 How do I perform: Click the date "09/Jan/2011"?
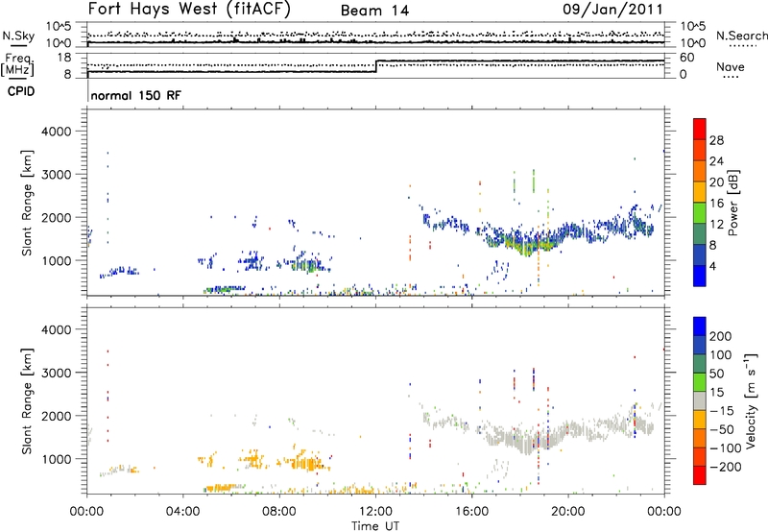click(x=612, y=9)
